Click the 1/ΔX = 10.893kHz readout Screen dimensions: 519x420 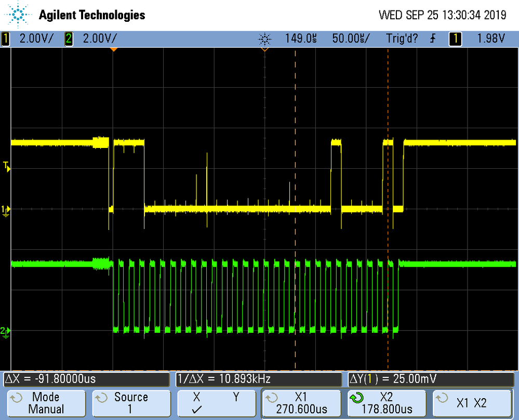click(x=259, y=379)
